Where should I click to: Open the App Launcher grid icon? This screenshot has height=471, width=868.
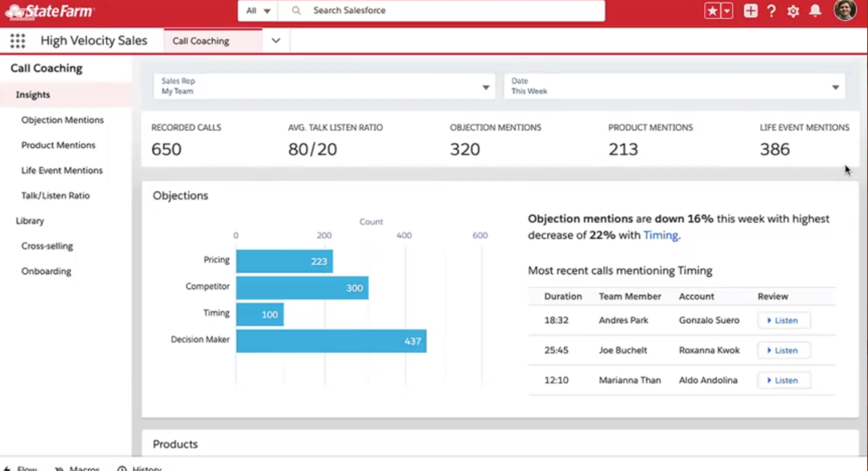pos(17,41)
